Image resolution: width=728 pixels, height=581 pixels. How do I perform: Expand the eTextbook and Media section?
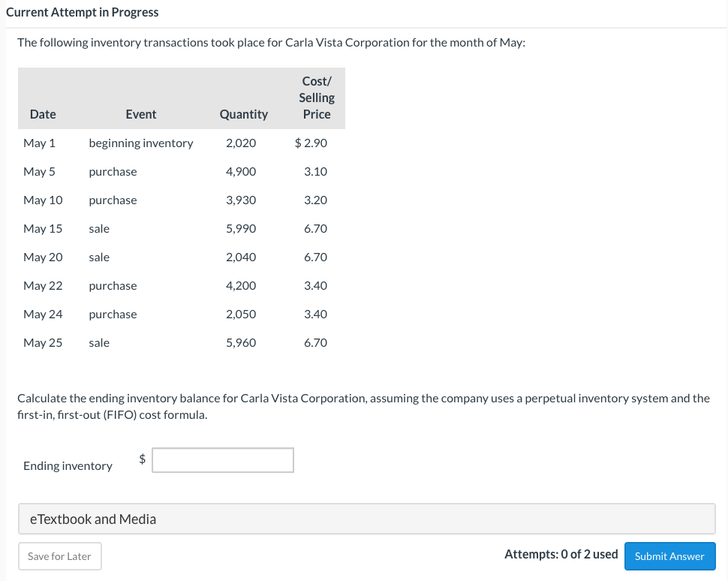pyautogui.click(x=93, y=519)
